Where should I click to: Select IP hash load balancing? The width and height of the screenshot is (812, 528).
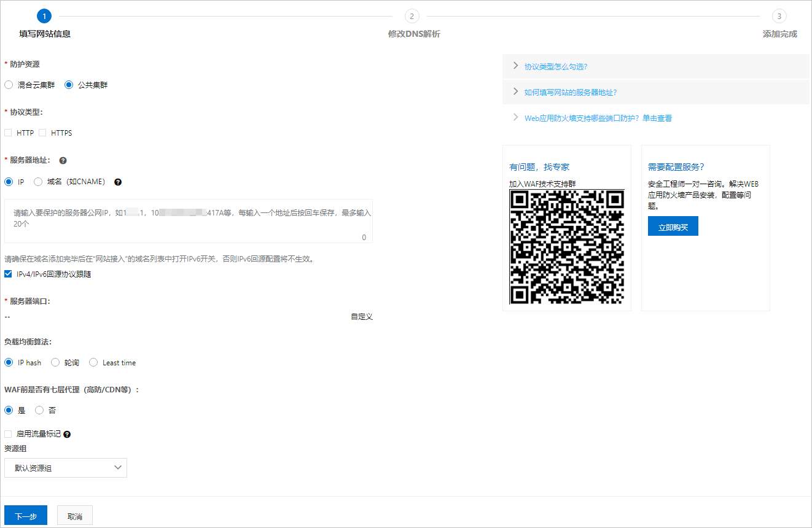[9, 362]
